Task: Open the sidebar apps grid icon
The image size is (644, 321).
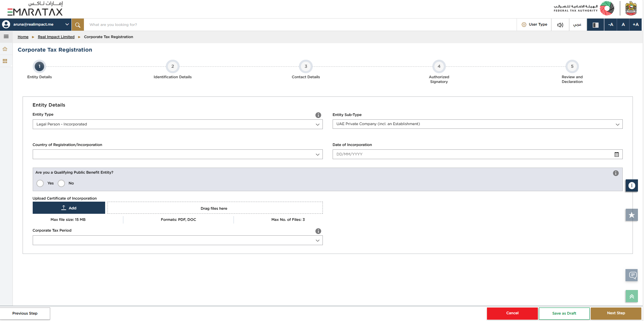Action: tap(5, 61)
